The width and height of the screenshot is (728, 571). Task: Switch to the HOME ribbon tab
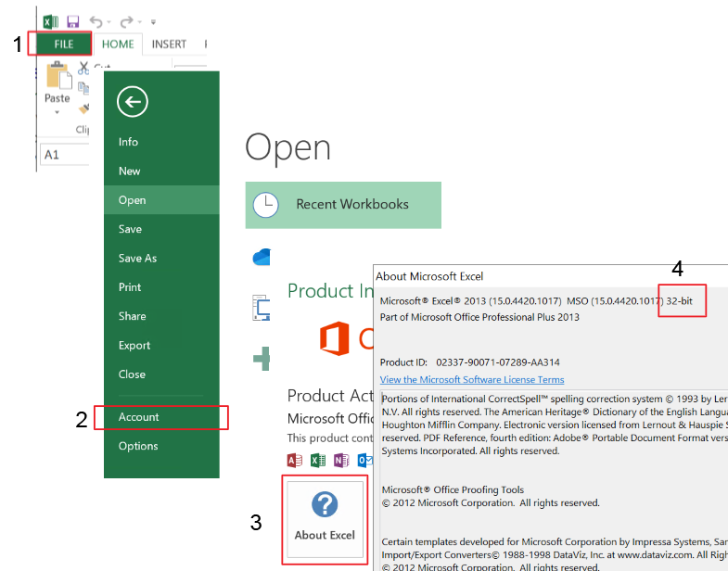[x=118, y=44]
